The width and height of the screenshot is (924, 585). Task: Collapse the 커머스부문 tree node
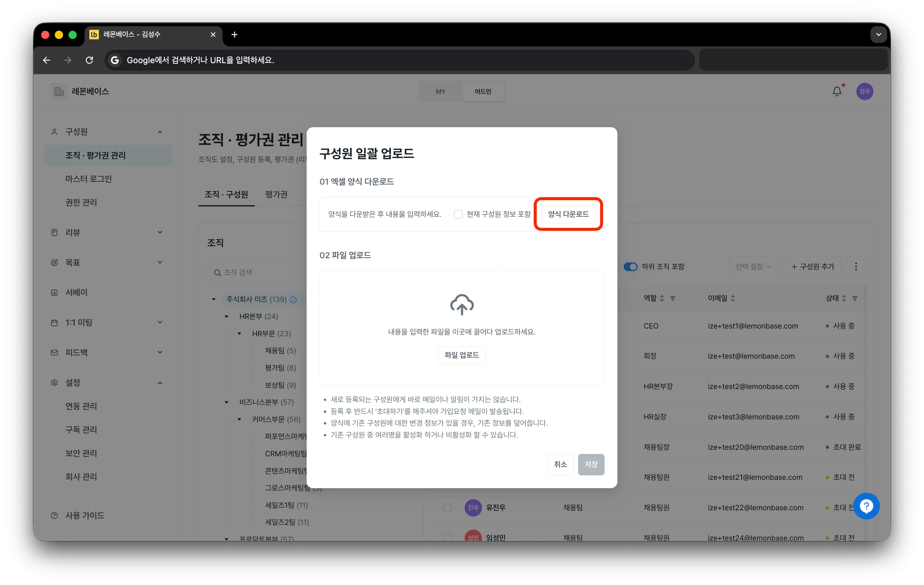239,419
